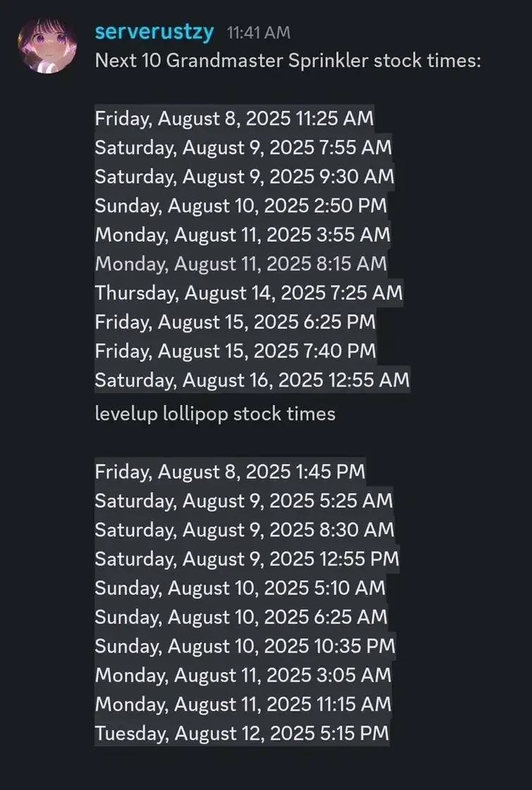Click the Monday, August 11 8:15 AM entry
This screenshot has height=790, width=532.
coord(240,264)
